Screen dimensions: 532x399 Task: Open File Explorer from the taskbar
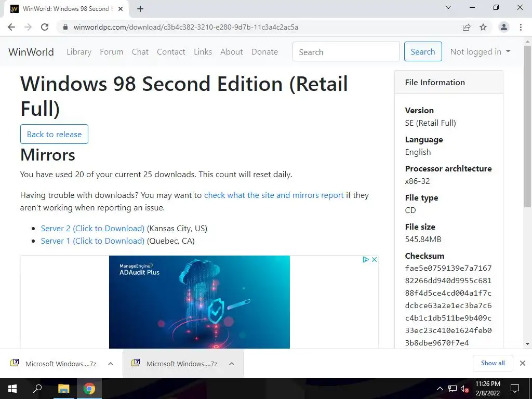63,389
